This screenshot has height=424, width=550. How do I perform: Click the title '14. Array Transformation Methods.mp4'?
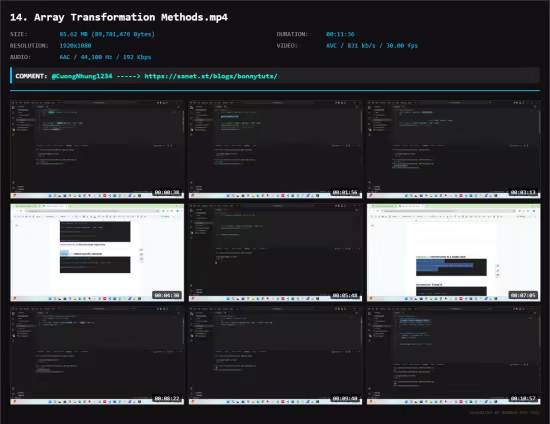(119, 17)
